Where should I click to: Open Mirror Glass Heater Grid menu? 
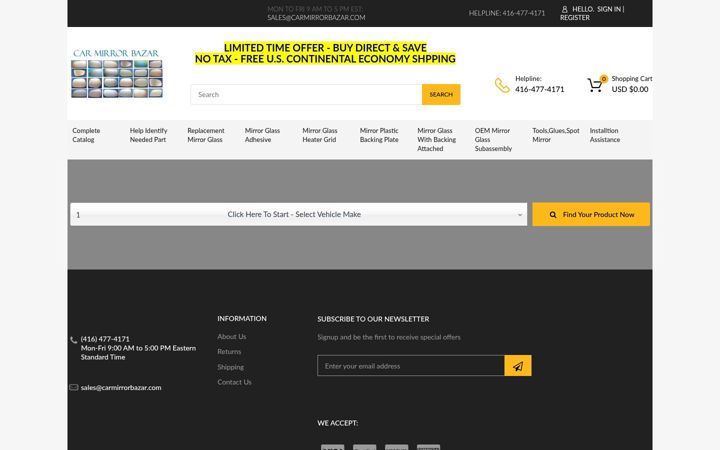(x=320, y=135)
